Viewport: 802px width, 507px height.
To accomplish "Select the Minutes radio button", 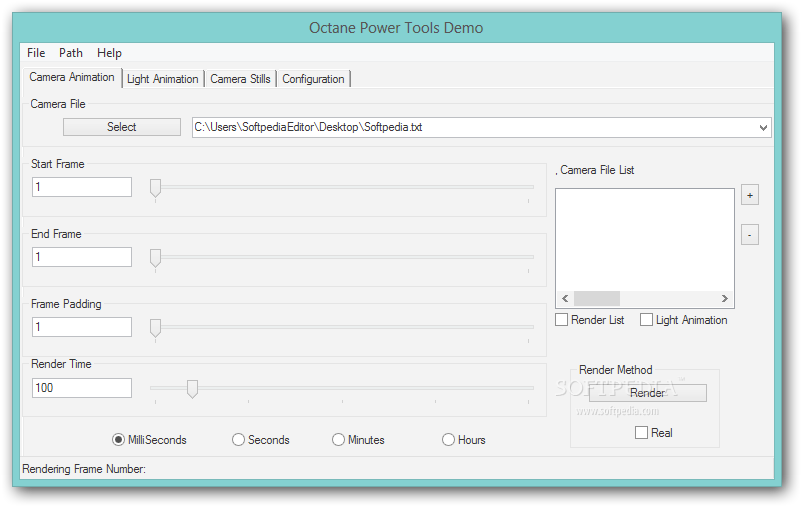I will click(338, 440).
